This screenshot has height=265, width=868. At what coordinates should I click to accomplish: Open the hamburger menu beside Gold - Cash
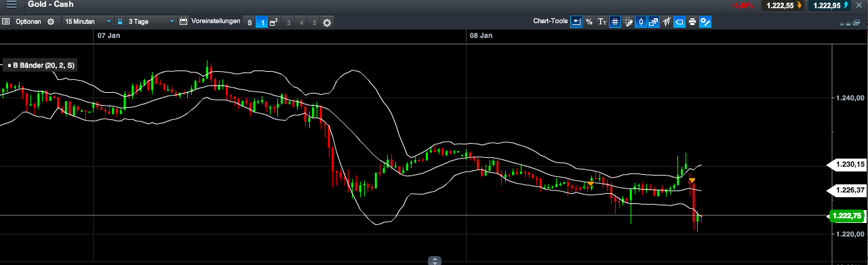coord(11,4)
